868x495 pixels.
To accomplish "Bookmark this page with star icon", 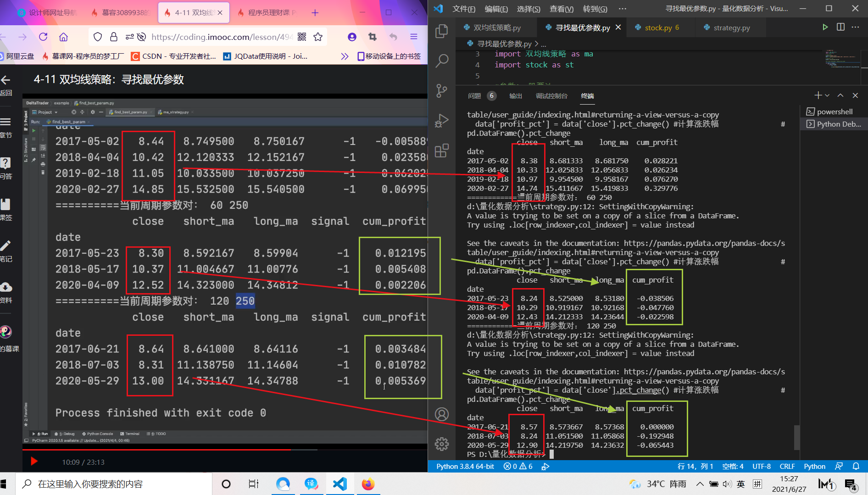I will tap(318, 37).
